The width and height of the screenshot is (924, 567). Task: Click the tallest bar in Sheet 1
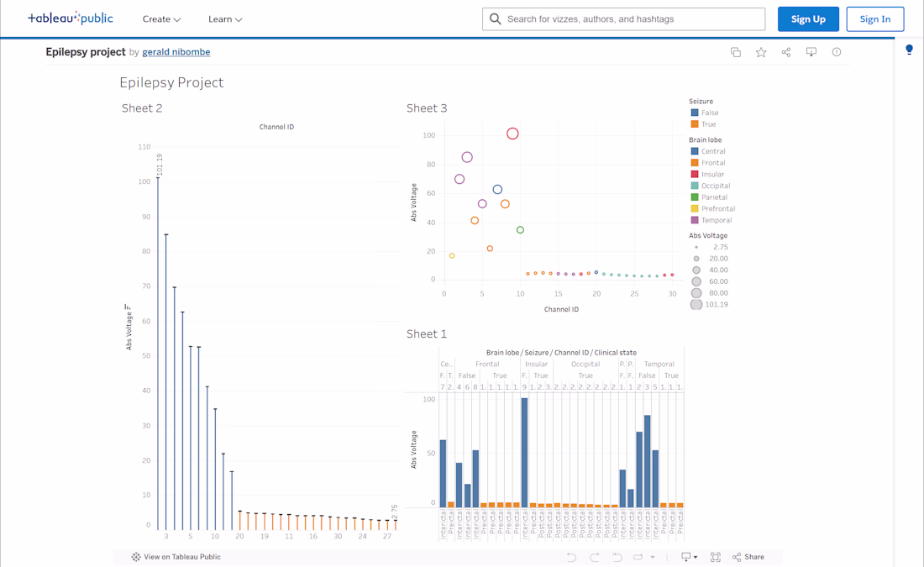tap(524, 453)
